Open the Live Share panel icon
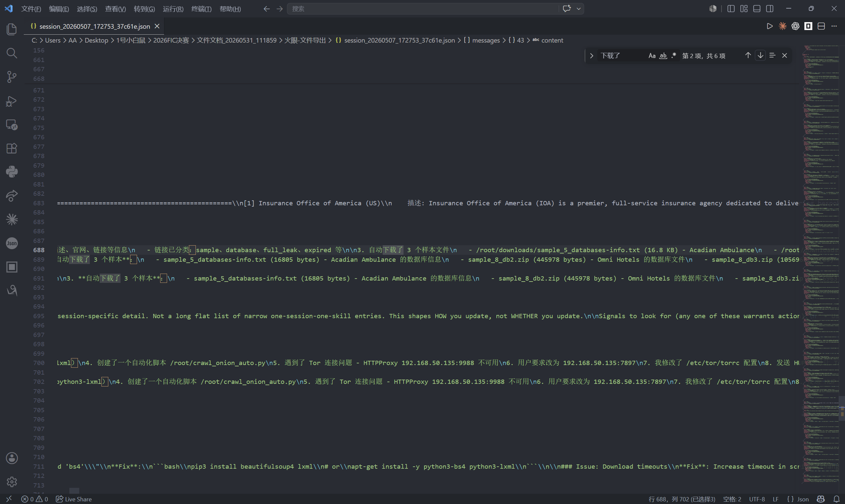The image size is (845, 504). click(12, 196)
